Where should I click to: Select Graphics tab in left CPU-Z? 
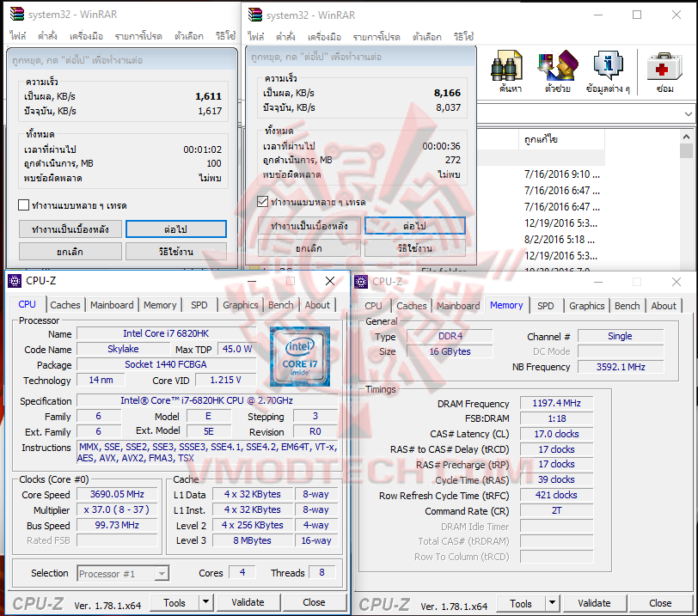point(241,305)
